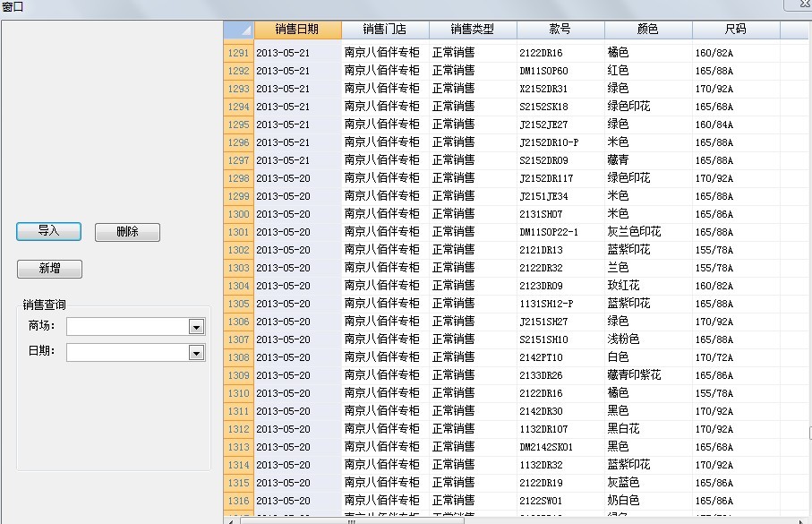812x524 pixels.
Task: Select row header 1291
Action: point(239,53)
